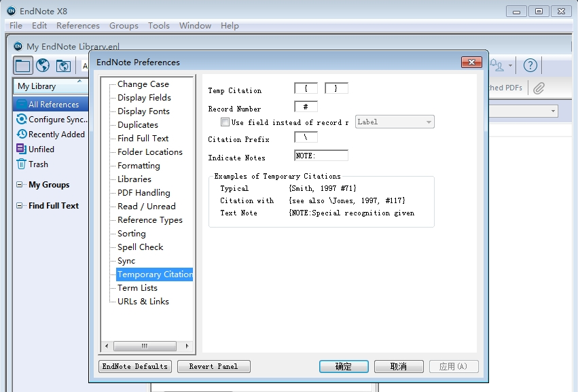
Task: Select Libraries preference
Action: (x=134, y=179)
